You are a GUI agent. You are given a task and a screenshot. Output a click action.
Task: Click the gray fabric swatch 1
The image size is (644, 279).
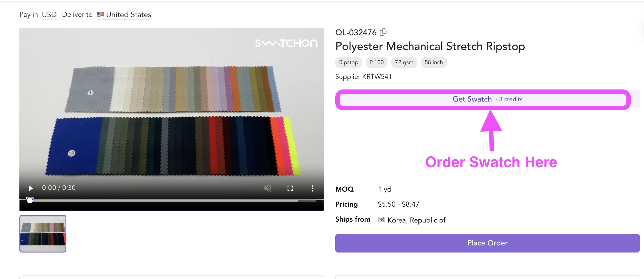90,90
